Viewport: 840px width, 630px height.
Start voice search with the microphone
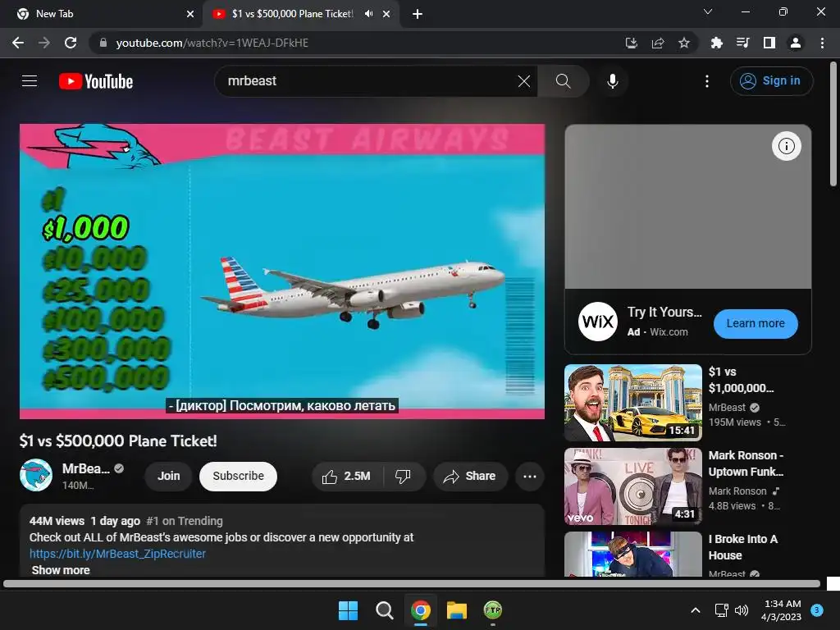(x=613, y=81)
